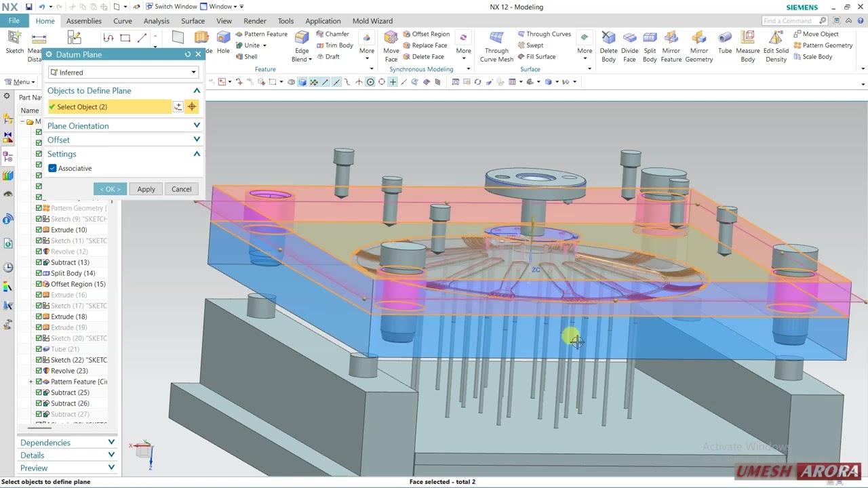Click the Apply button
This screenshot has height=488, width=868.
(x=146, y=189)
